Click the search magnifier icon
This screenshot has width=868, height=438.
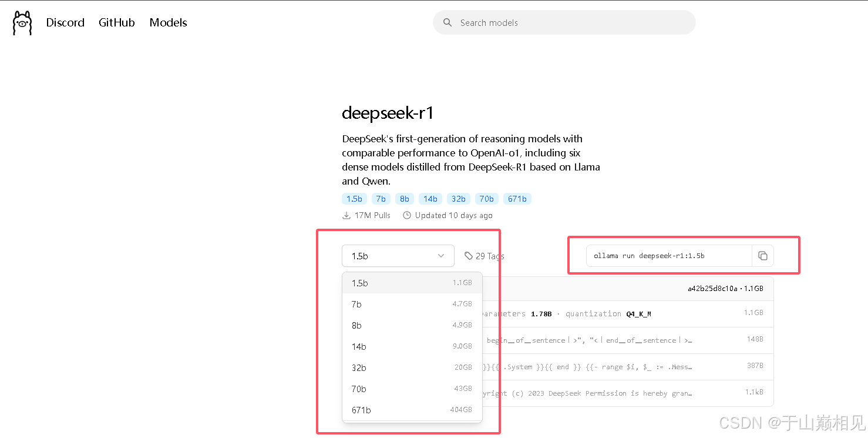[448, 22]
